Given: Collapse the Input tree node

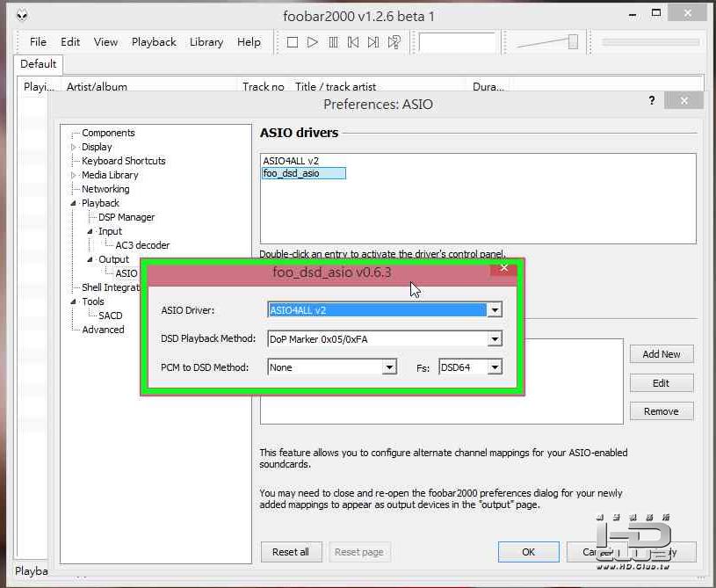Looking at the screenshot, I should click(90, 232).
